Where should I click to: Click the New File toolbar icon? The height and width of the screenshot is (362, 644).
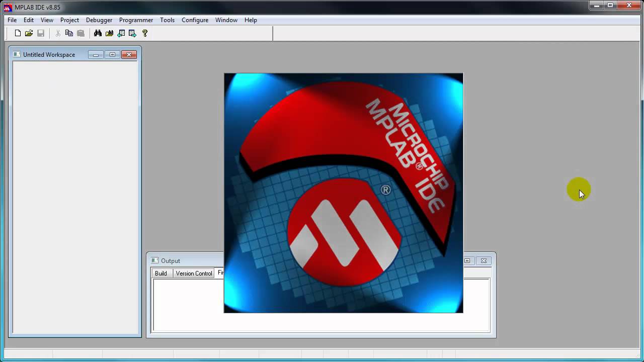point(18,33)
